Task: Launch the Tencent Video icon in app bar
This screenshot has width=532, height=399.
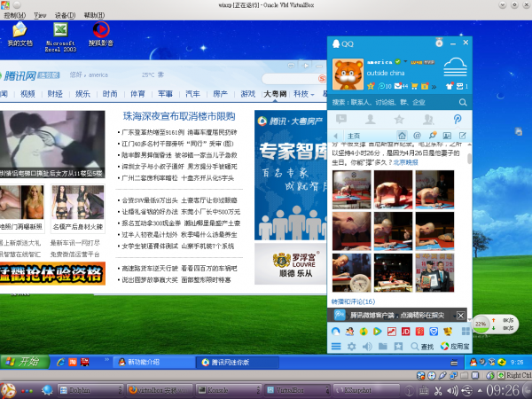Action: 378,332
